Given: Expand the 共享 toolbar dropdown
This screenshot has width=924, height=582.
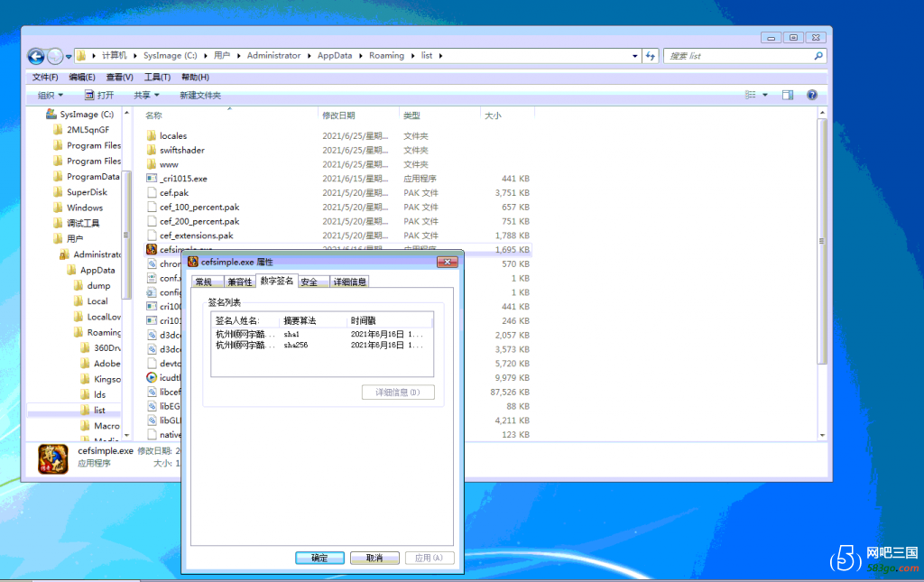Looking at the screenshot, I should [146, 95].
